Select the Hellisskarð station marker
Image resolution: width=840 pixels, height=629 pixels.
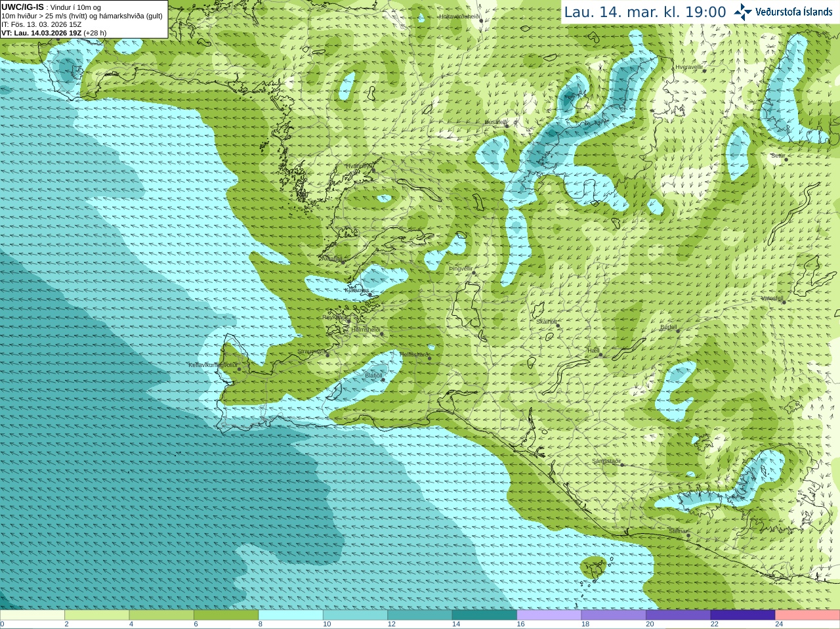[x=429, y=358]
